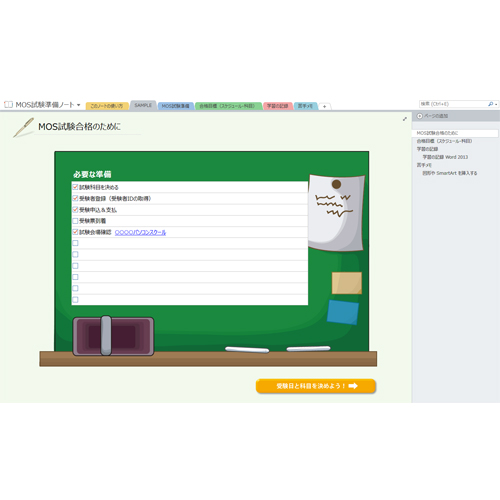The width and height of the screenshot is (500, 500).
Task: Add a new section with the plus tab
Action: (x=324, y=106)
